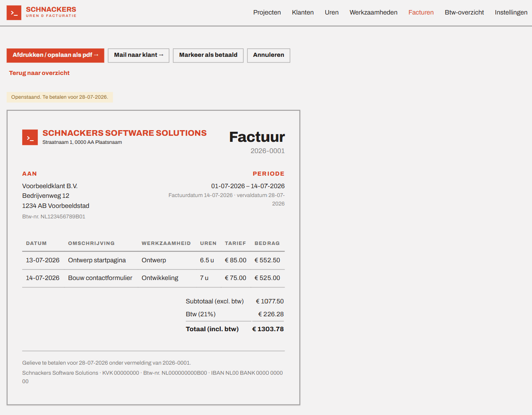The image size is (532, 415).
Task: Click the UREN column header
Action: (208, 243)
